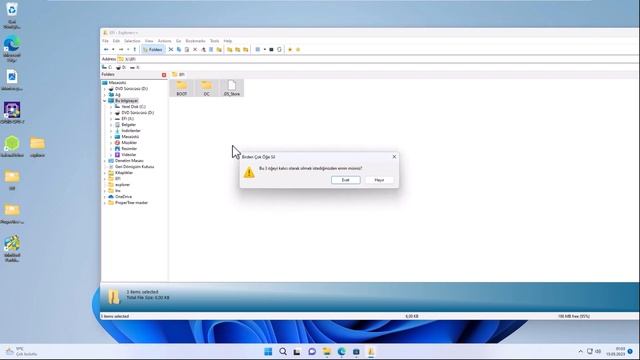The width and height of the screenshot is (640, 360).
Task: Open the Edit menu
Action: pos(116,41)
